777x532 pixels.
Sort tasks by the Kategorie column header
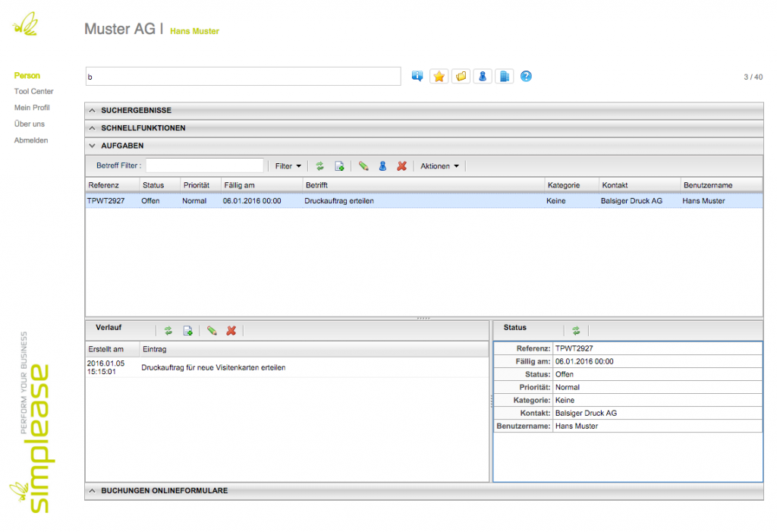(572, 185)
